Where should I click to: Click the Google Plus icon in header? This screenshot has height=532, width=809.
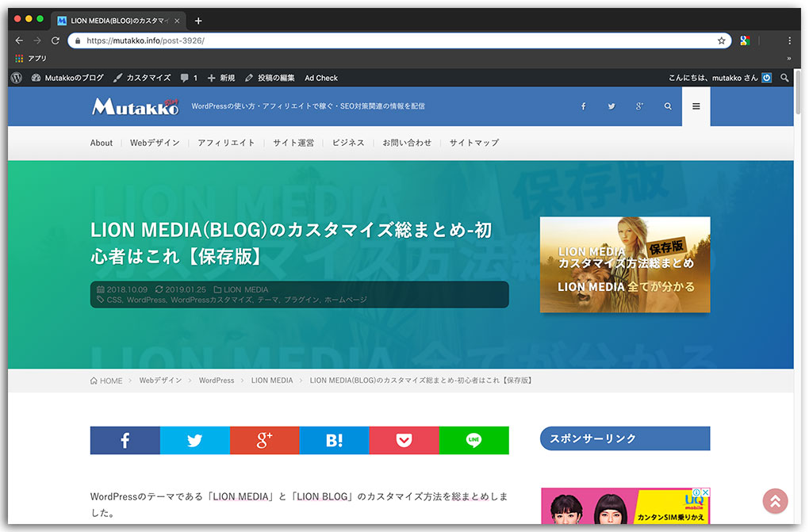[639, 106]
